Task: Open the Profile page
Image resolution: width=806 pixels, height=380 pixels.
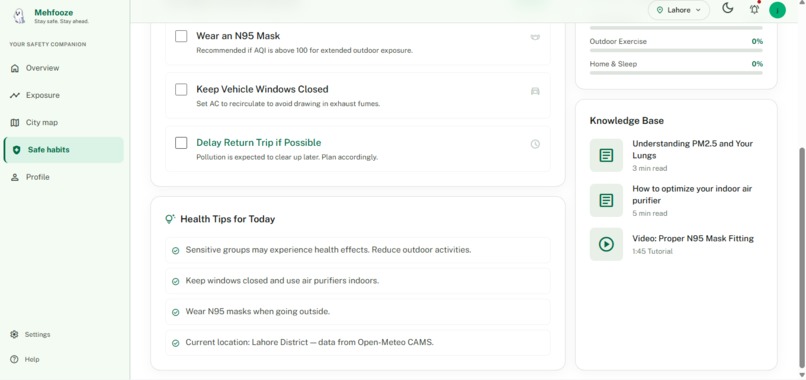Action: [x=63, y=177]
